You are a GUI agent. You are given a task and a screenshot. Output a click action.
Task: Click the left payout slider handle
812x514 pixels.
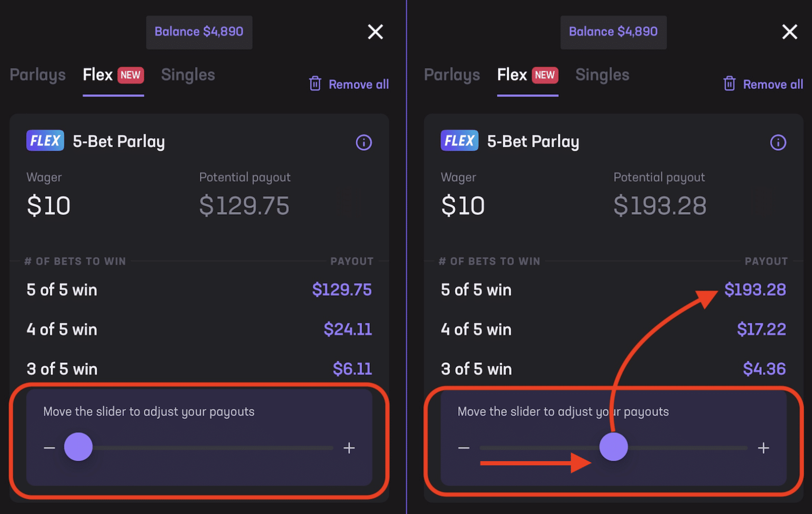[78, 447]
